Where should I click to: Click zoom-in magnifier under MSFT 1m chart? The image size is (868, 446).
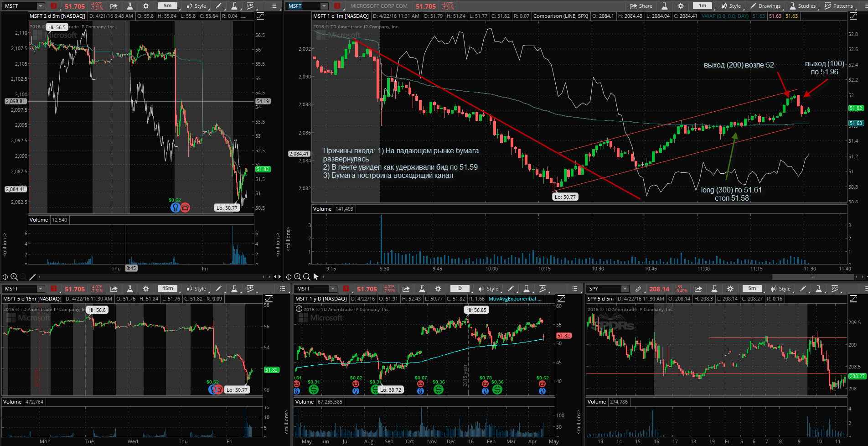[x=298, y=277]
